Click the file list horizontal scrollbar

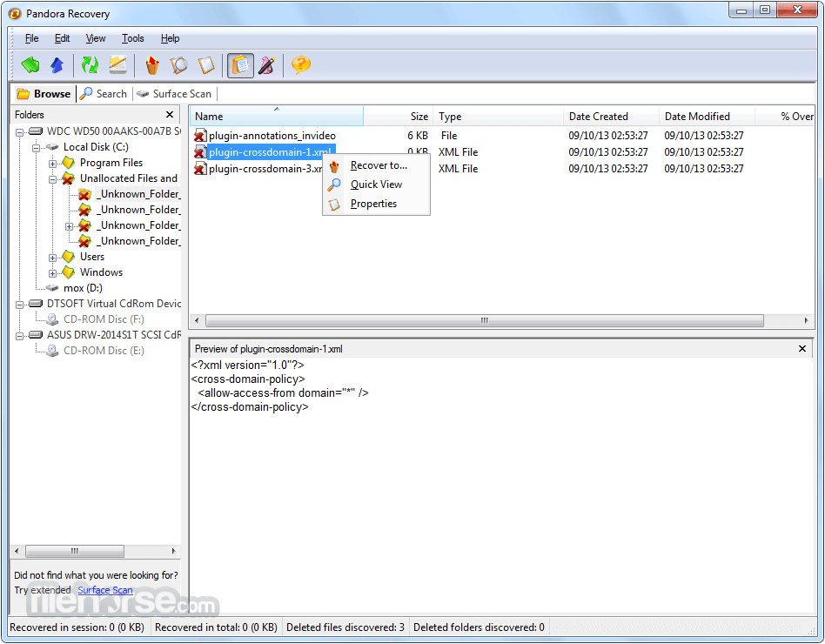coord(485,320)
